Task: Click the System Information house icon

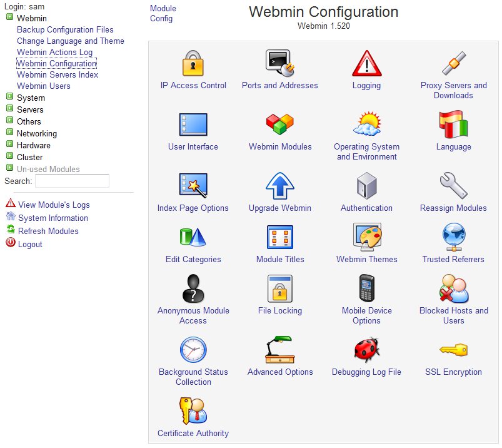Action: [x=11, y=216]
